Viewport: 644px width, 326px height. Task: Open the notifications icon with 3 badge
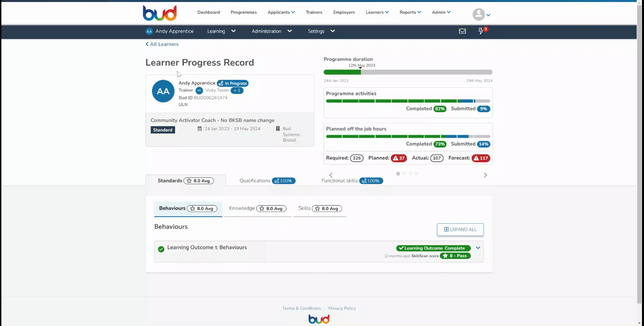pos(482,31)
